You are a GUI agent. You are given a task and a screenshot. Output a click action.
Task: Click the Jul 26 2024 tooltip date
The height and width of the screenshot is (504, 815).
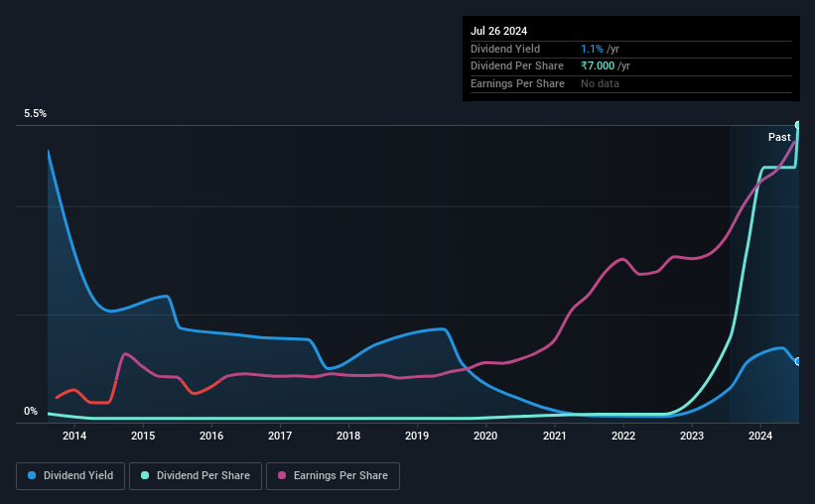[x=498, y=31]
